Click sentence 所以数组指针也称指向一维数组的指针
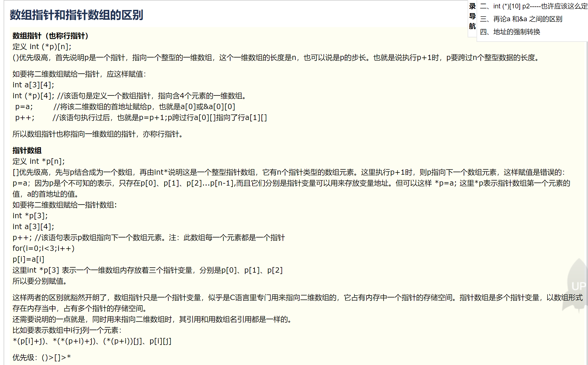Viewport: 588px width, 365px height. pos(98,134)
